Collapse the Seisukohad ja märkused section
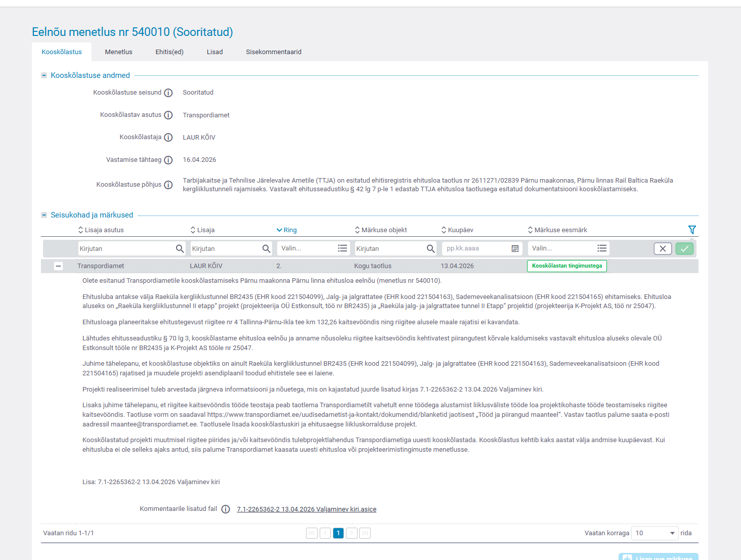 coord(44,215)
